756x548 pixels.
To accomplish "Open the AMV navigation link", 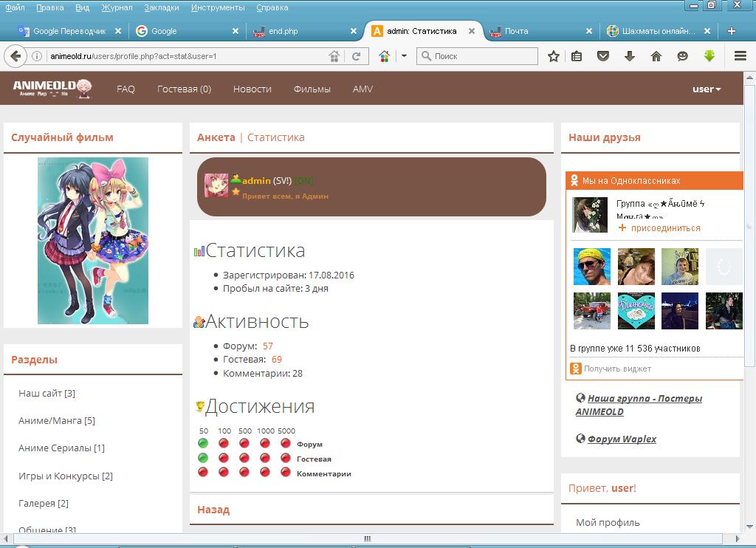I will point(362,89).
